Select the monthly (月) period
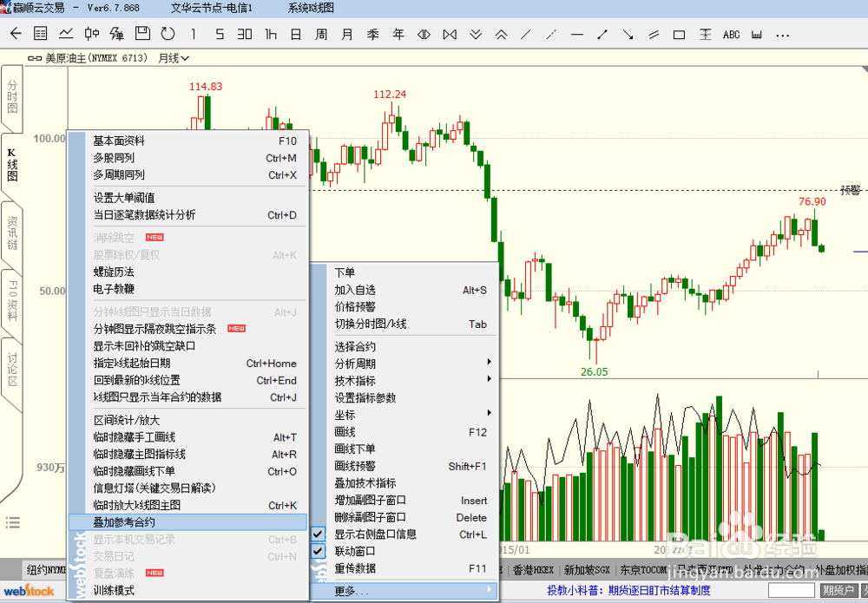 (x=347, y=35)
